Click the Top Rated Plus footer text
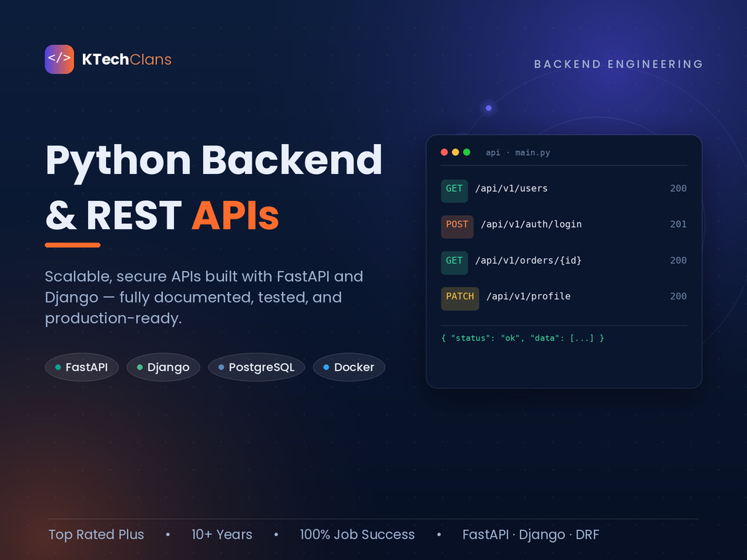747x560 pixels. (x=96, y=535)
